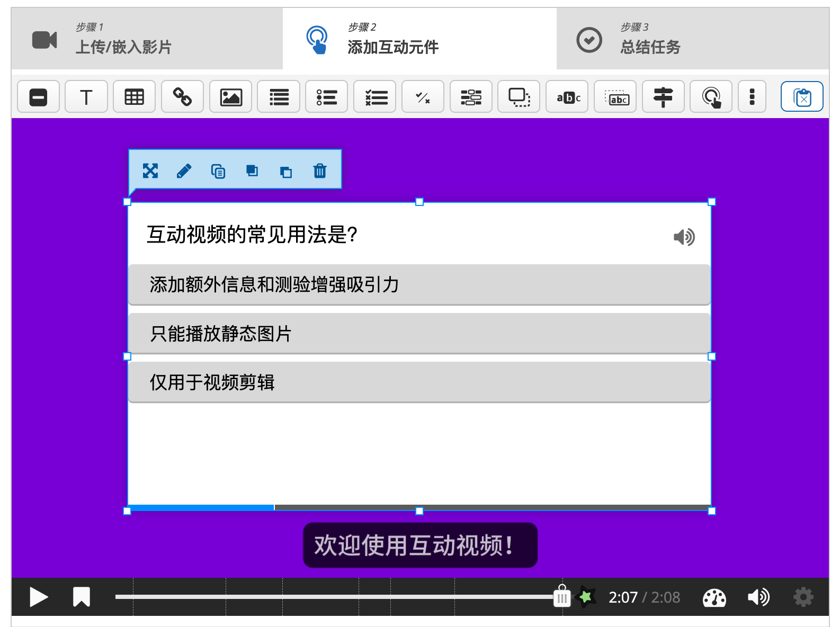The height and width of the screenshot is (627, 840).
Task: Insert a Navigation Hotspot interaction
Action: [711, 96]
